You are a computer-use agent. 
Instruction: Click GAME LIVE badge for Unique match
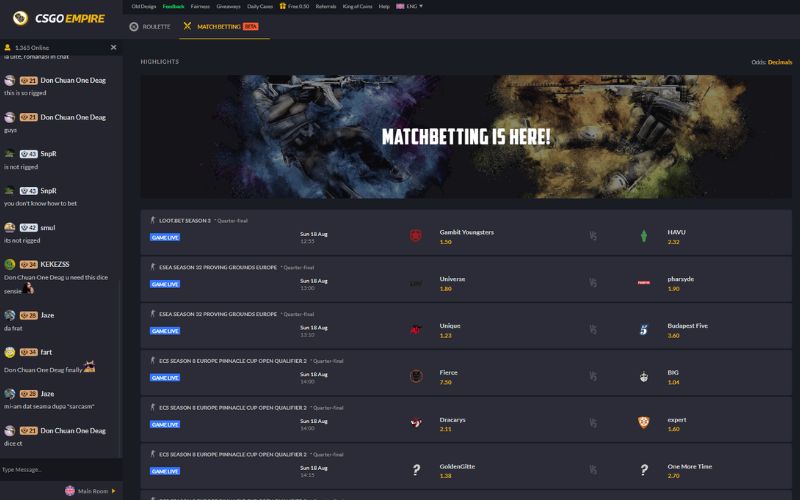(165, 331)
